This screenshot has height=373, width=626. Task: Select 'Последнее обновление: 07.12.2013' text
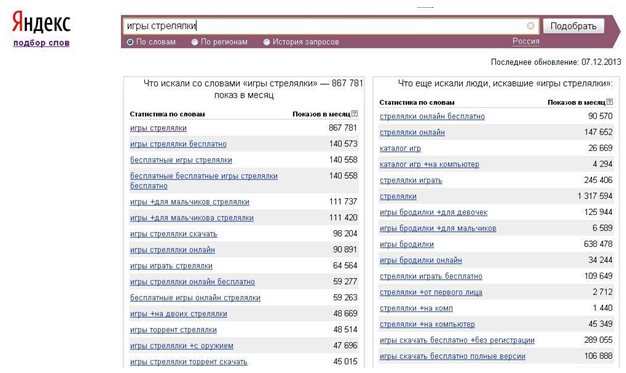(x=556, y=62)
